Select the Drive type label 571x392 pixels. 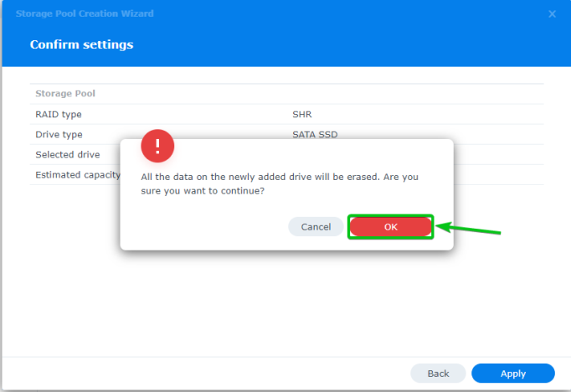tap(59, 134)
